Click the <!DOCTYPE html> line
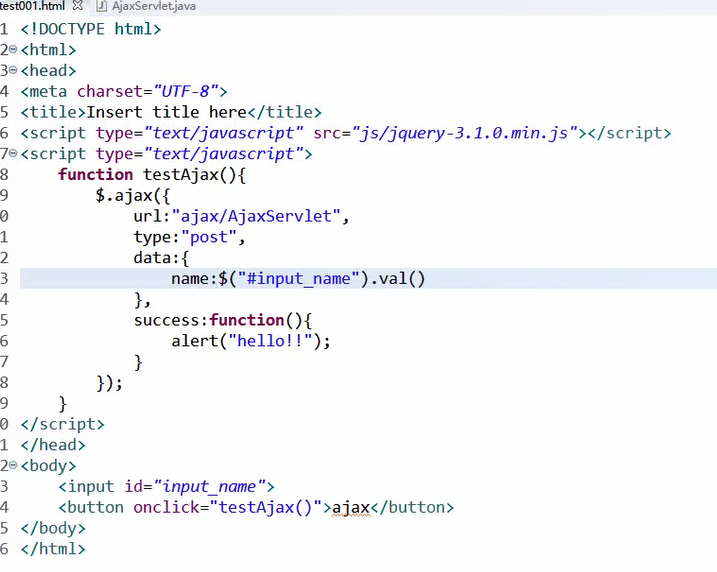Screen dimensions: 717x572 [x=91, y=29]
